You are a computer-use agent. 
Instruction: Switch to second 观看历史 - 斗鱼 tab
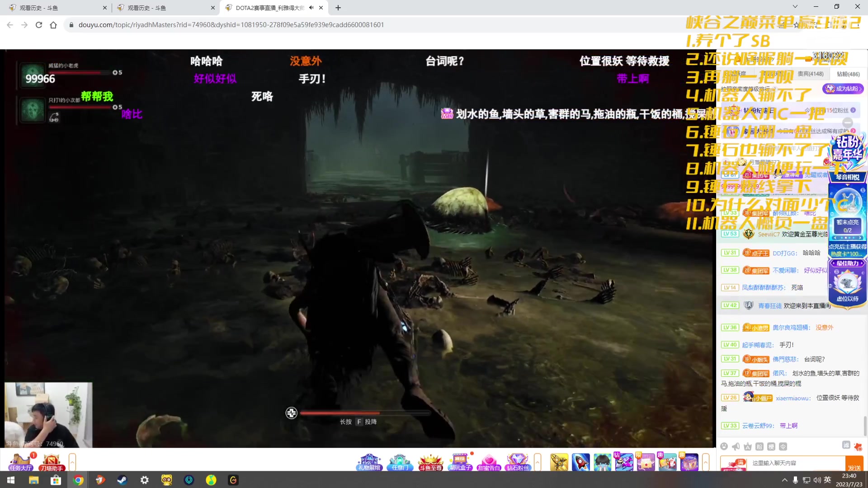pos(165,8)
